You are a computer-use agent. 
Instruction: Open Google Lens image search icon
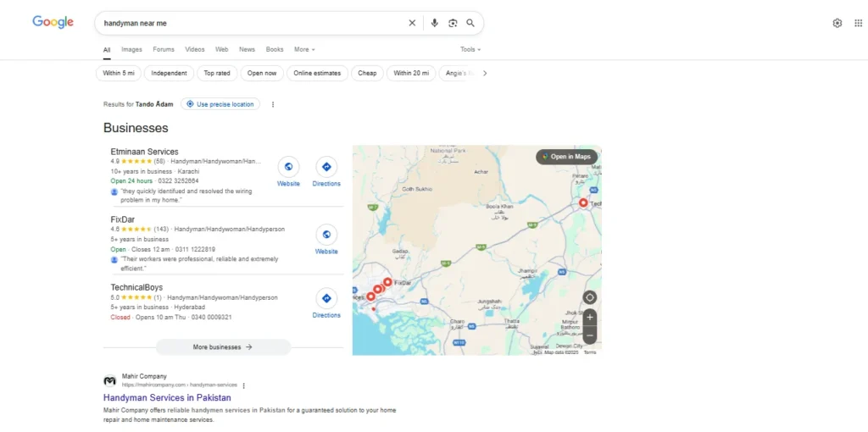tap(453, 23)
